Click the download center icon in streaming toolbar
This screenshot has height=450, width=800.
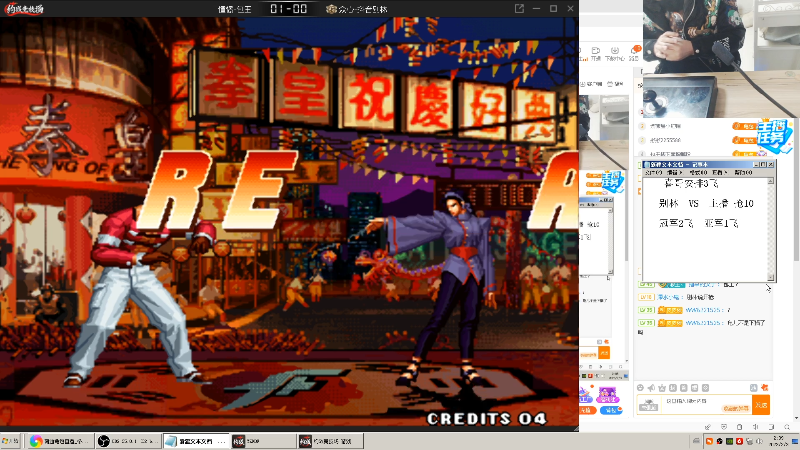click(615, 53)
